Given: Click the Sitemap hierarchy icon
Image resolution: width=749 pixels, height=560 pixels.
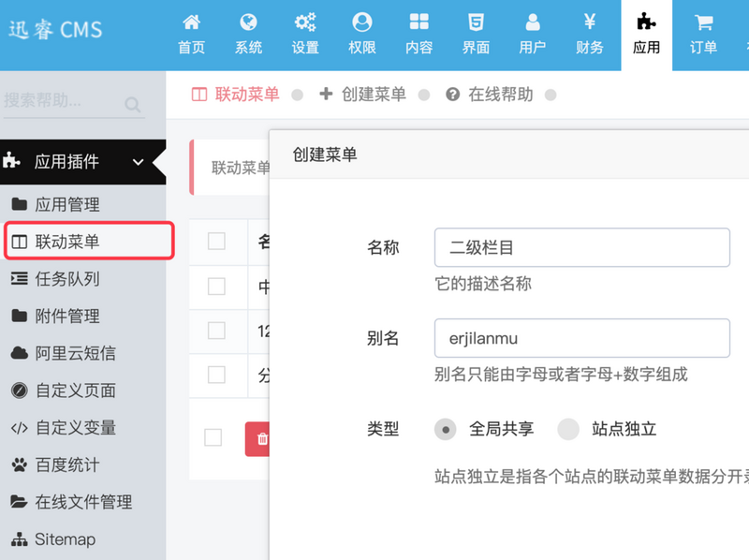Looking at the screenshot, I should coord(19,539).
